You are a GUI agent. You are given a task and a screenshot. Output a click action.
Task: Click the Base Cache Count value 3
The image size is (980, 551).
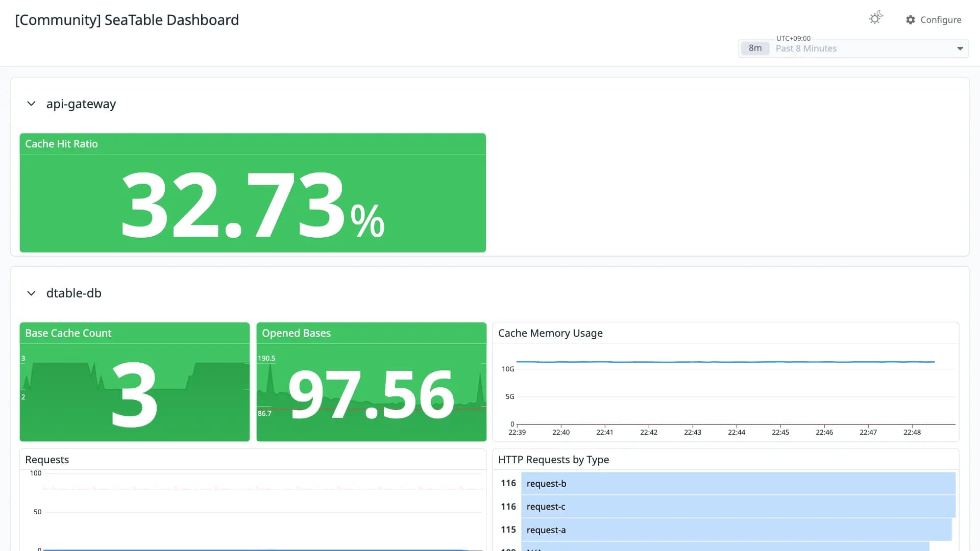134,394
